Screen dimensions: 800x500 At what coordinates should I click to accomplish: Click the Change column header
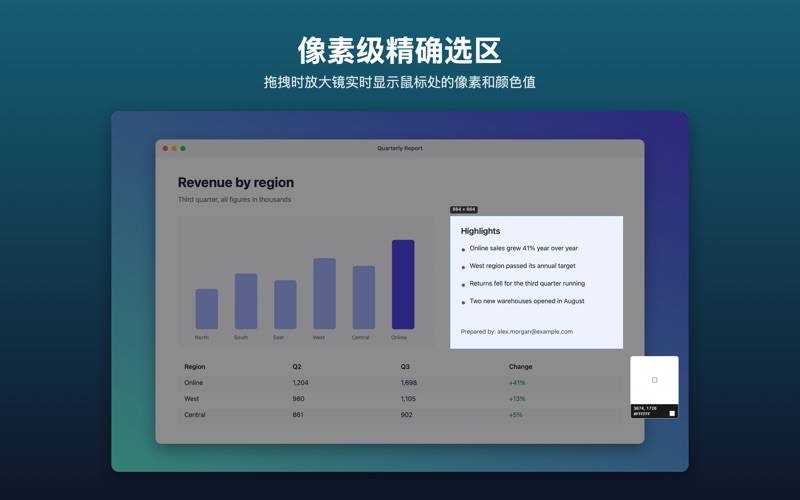tap(520, 367)
